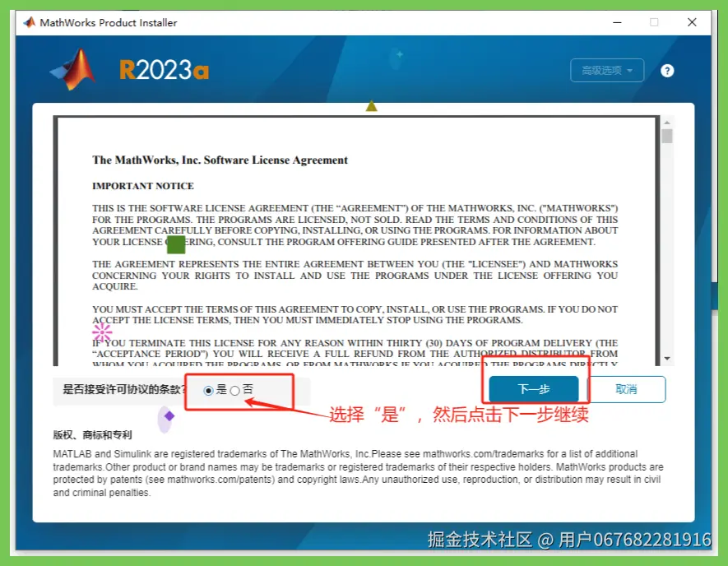Minimize the installer window
The height and width of the screenshot is (566, 728).
(x=617, y=22)
